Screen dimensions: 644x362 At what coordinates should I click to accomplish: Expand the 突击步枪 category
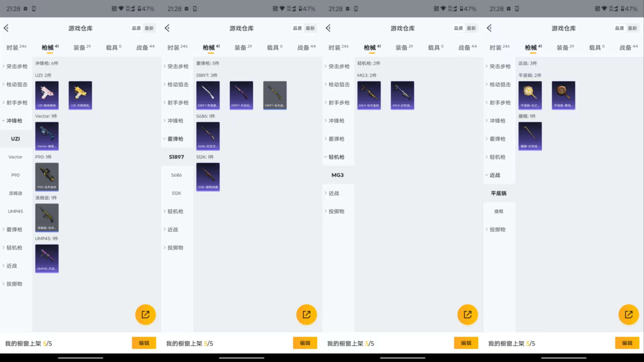[x=17, y=66]
